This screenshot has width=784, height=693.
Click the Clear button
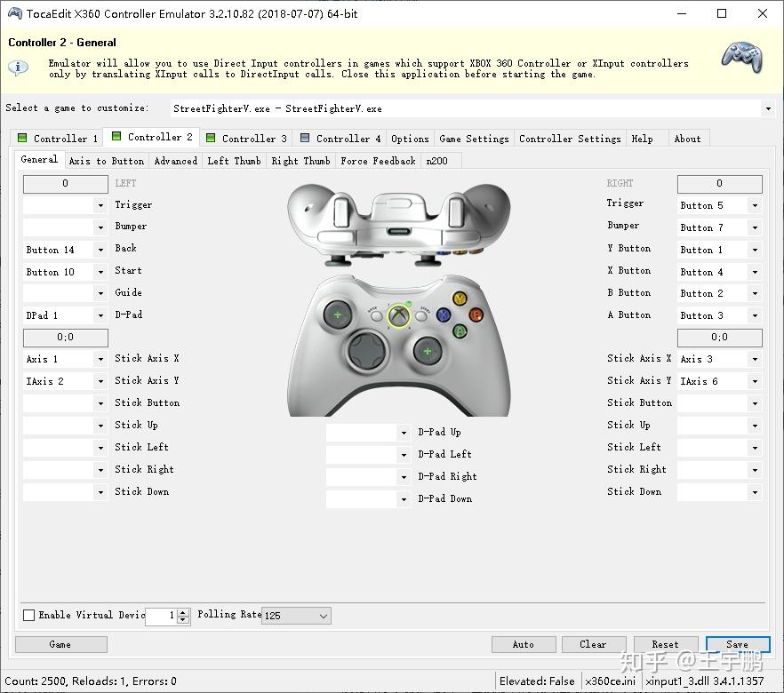[x=594, y=644]
